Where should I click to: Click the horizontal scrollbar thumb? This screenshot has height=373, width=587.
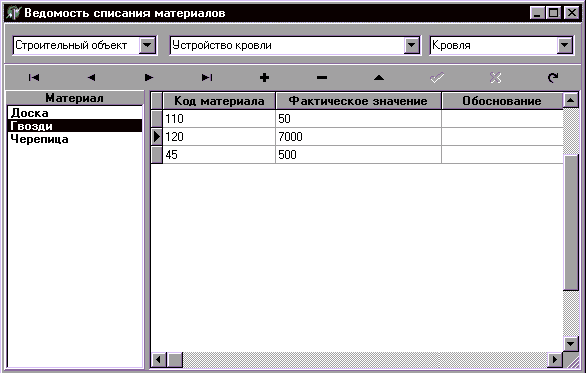pos(175,360)
